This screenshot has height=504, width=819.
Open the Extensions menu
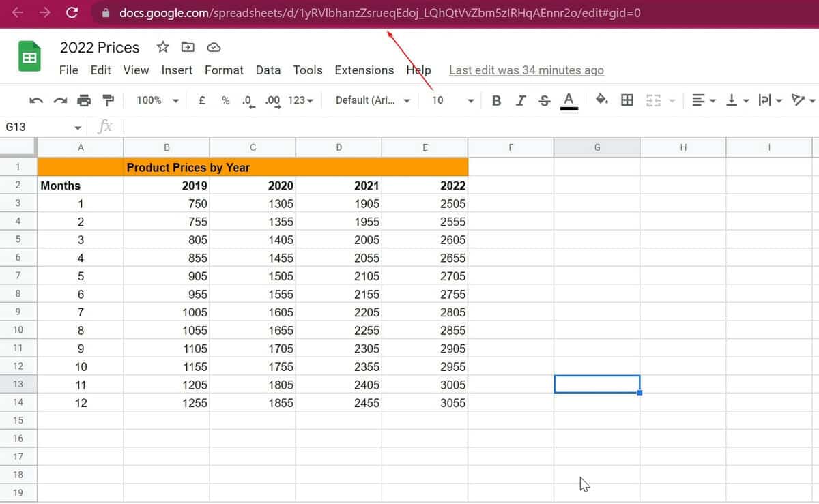click(x=364, y=70)
